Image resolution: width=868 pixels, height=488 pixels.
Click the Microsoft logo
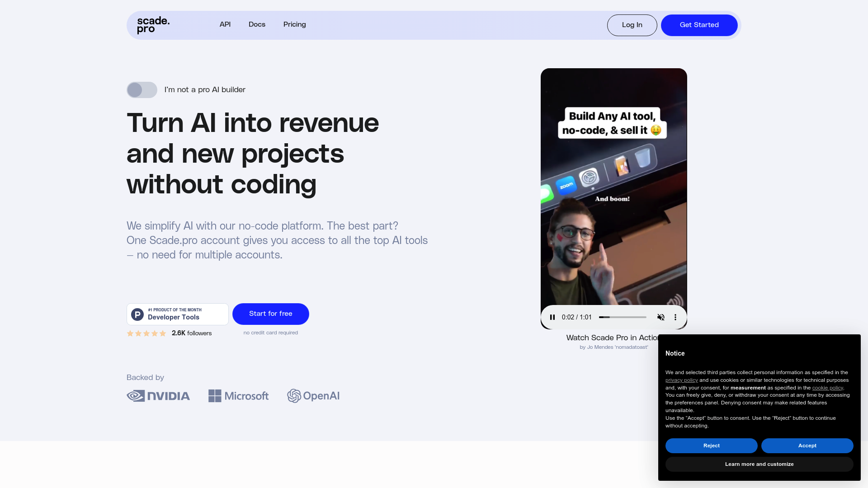tap(238, 396)
